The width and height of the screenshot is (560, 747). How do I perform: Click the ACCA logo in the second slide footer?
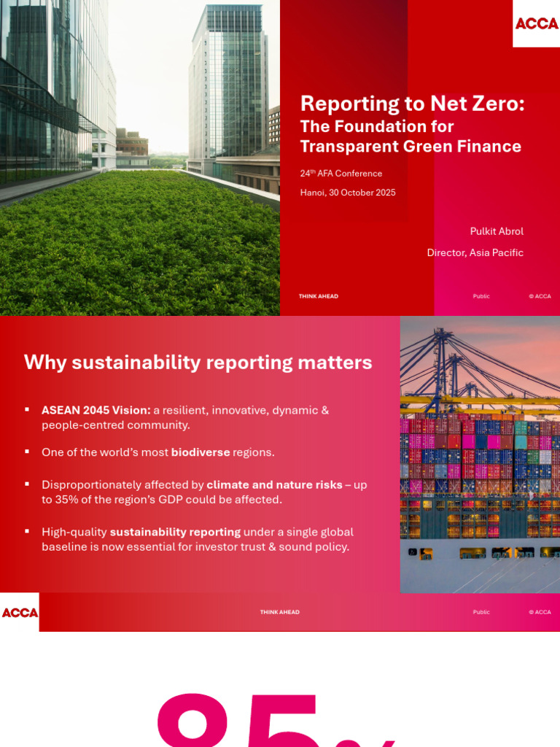20,612
